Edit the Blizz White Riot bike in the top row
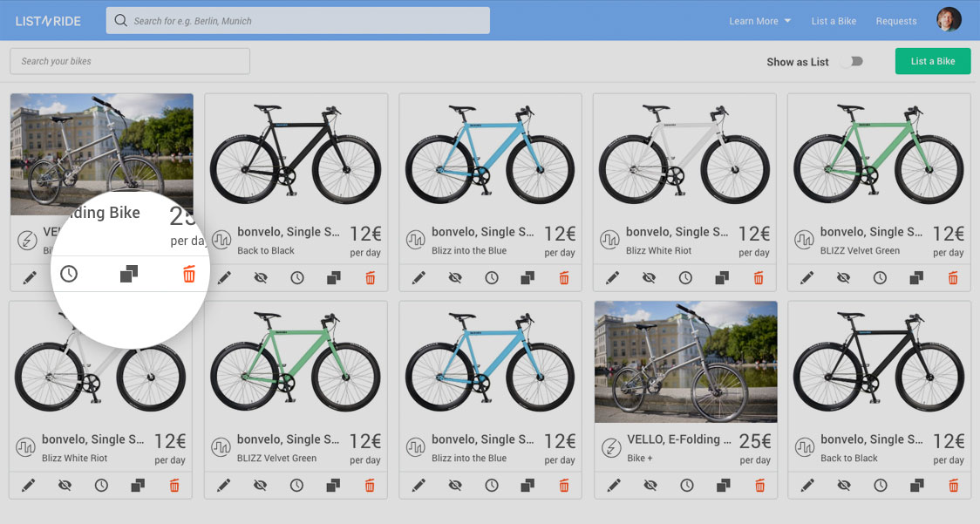This screenshot has width=980, height=524. click(613, 278)
